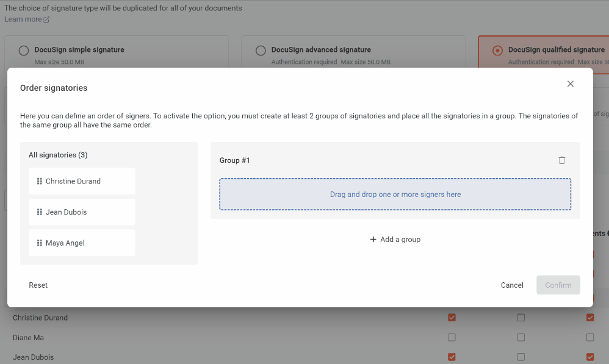609x364 pixels.
Task: Close the Order signatories dialog
Action: coord(570,84)
